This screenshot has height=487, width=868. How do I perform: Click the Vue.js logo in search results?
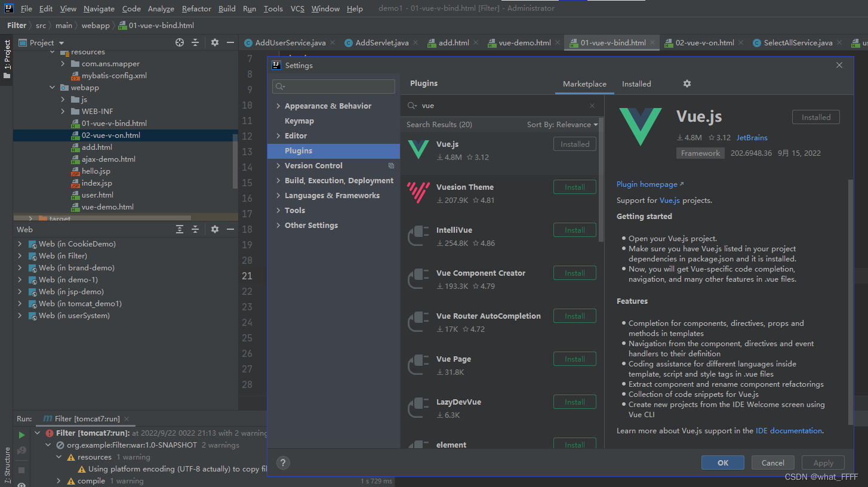pyautogui.click(x=418, y=149)
